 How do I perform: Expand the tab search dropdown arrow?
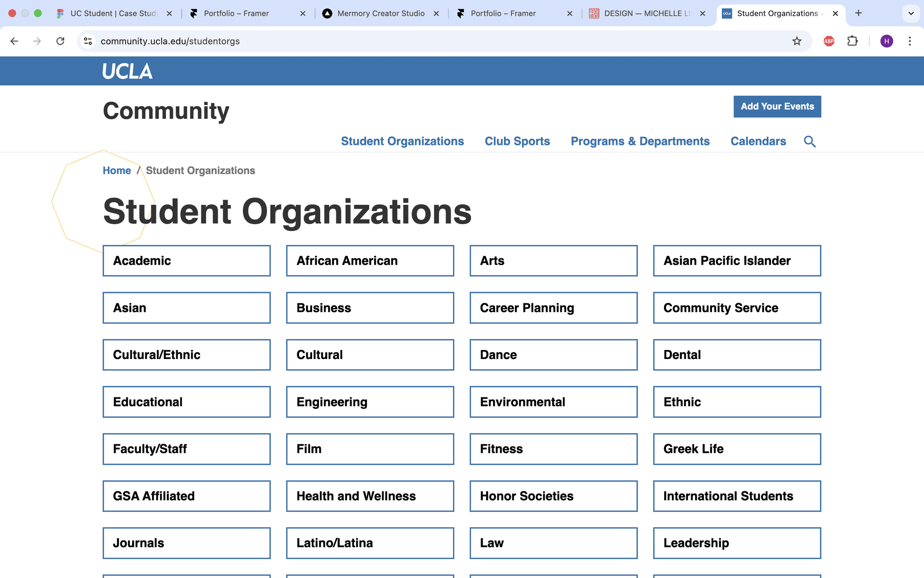910,13
